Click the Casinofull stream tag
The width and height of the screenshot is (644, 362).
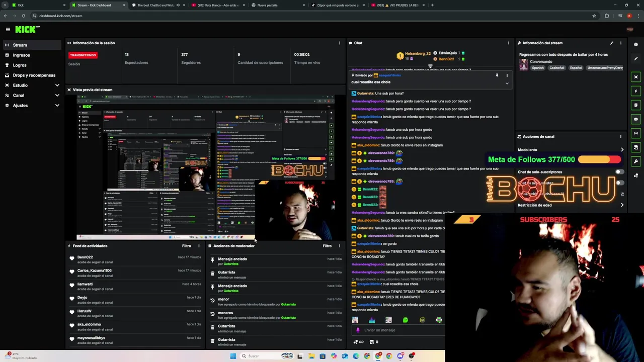pos(556,68)
